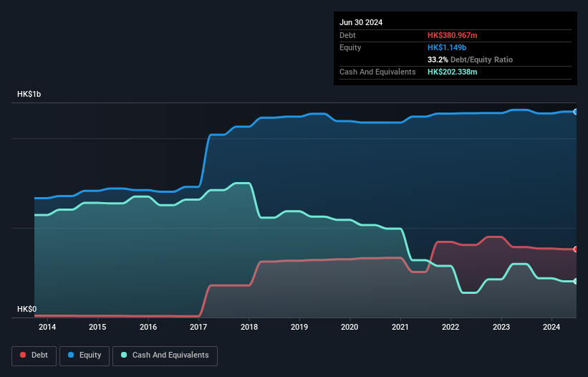Toggle the Cash And Equivalents legend button

(165, 355)
